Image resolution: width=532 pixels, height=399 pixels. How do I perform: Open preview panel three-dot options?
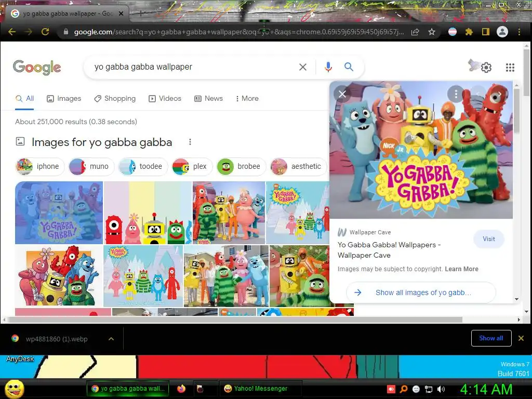point(456,94)
